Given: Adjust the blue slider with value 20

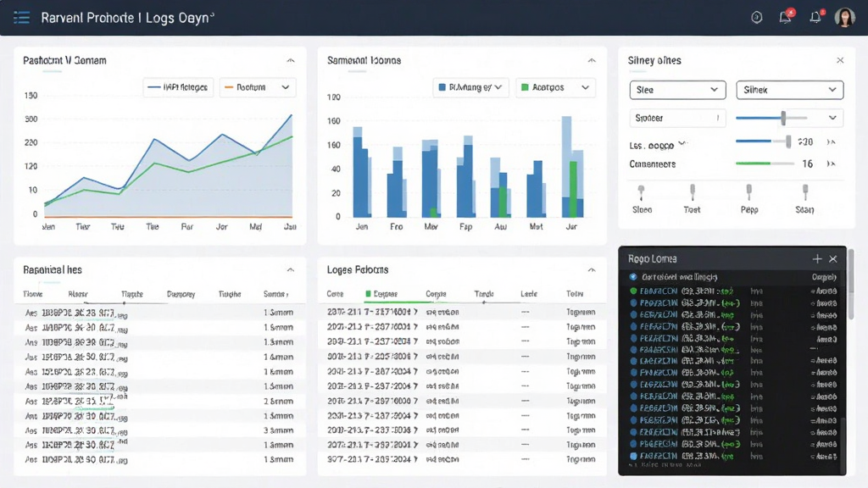Looking at the screenshot, I should click(763, 141).
